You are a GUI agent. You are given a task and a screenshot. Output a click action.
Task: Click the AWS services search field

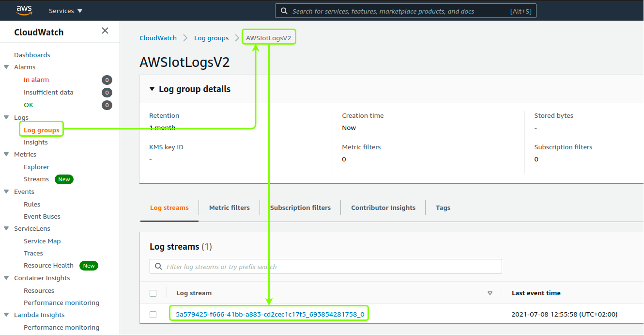[406, 11]
